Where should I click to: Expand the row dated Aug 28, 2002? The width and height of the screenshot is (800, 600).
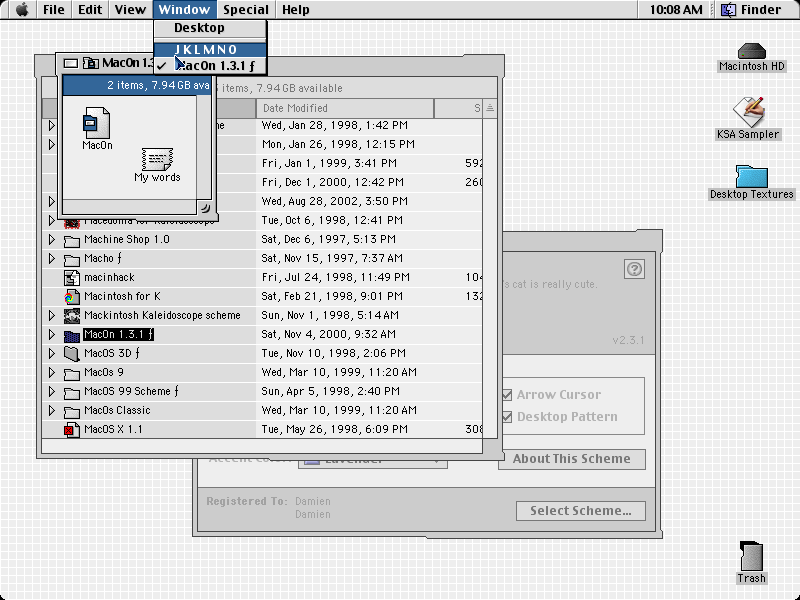pos(52,201)
